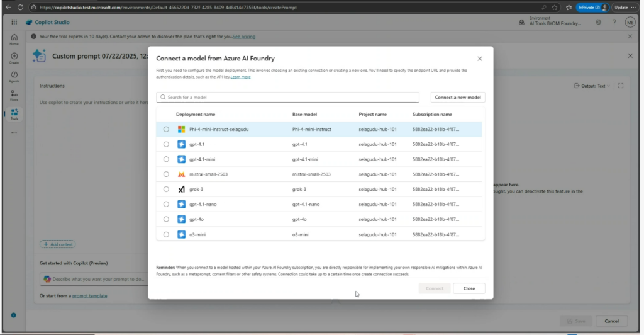Click the Close button in dialog footer
This screenshot has height=335, width=644.
(469, 288)
